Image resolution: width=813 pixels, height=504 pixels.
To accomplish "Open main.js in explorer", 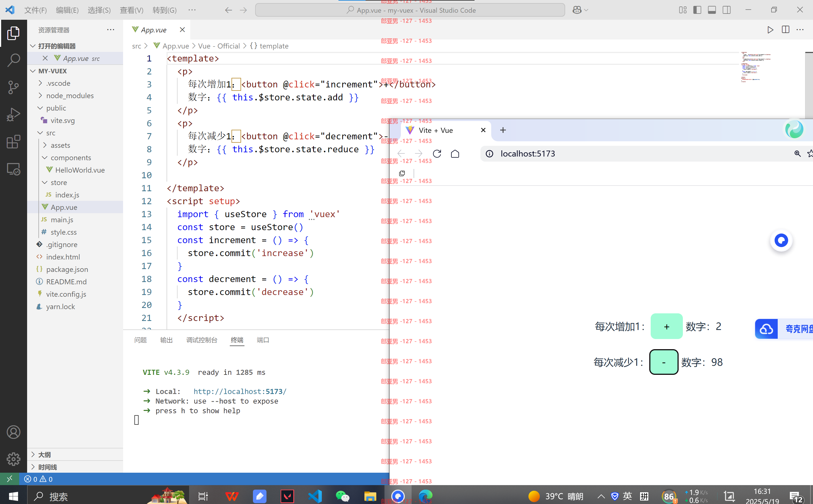I will (75, 220).
